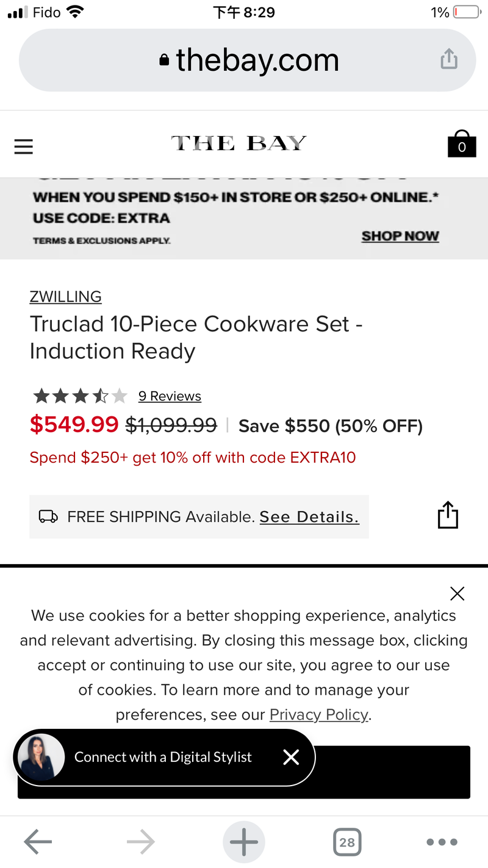The width and height of the screenshot is (488, 868).
Task: Close the cookie consent message
Action: tap(457, 593)
